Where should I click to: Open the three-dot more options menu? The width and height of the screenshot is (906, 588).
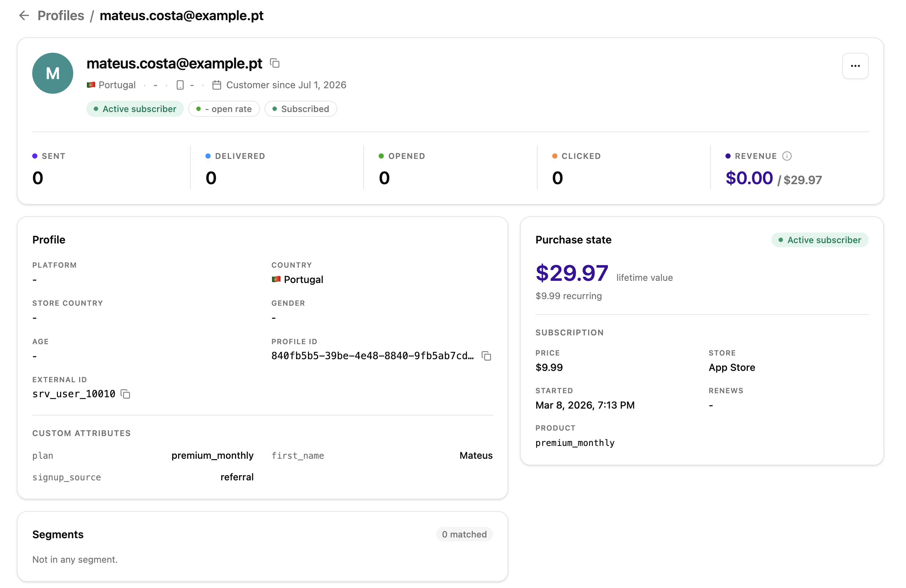[855, 66]
